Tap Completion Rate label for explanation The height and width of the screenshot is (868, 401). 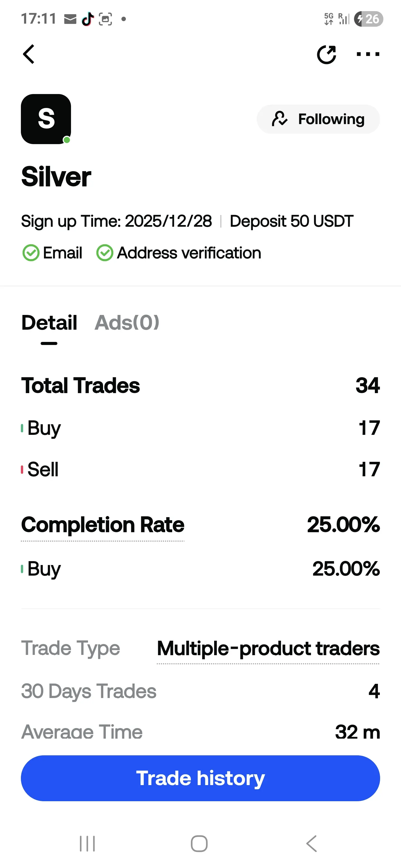point(102,525)
